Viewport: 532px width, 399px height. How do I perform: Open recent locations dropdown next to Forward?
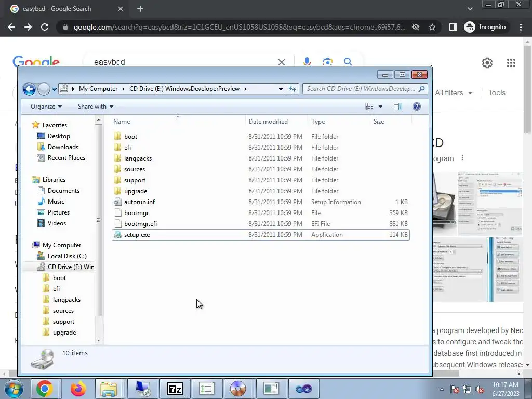tap(54, 89)
